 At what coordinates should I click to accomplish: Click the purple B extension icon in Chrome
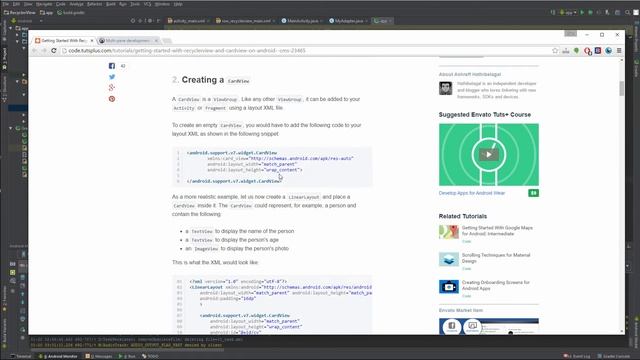598,51
